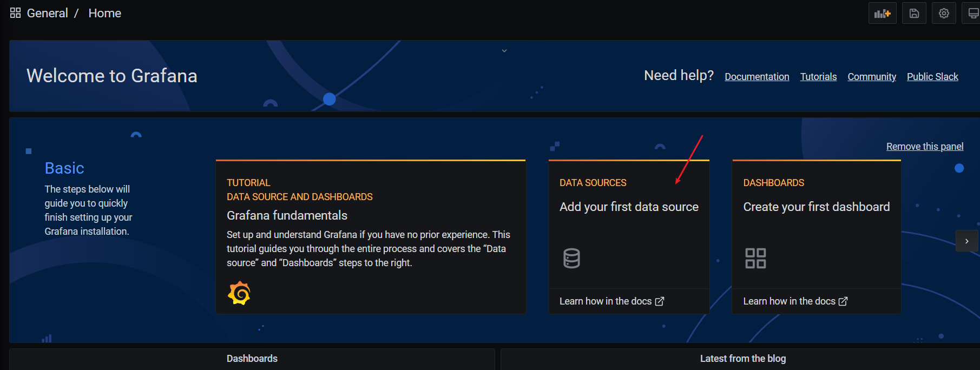The image size is (980, 370).
Task: Open the Tutorials link
Action: 818,77
